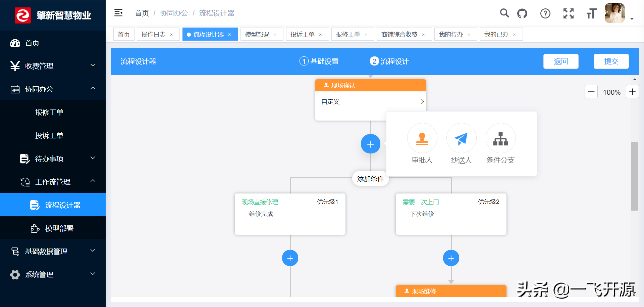Image resolution: width=644 pixels, height=307 pixels.
Task: Click the plus node under 现场确认
Action: tap(371, 144)
